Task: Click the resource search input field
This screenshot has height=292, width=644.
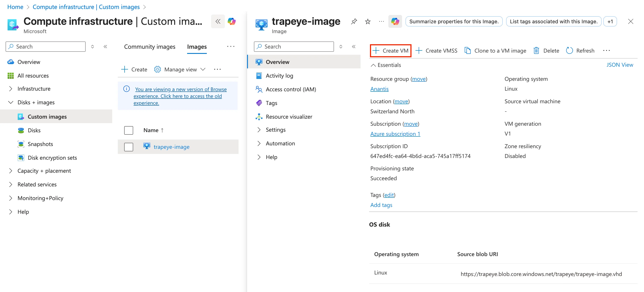Action: coord(294,46)
